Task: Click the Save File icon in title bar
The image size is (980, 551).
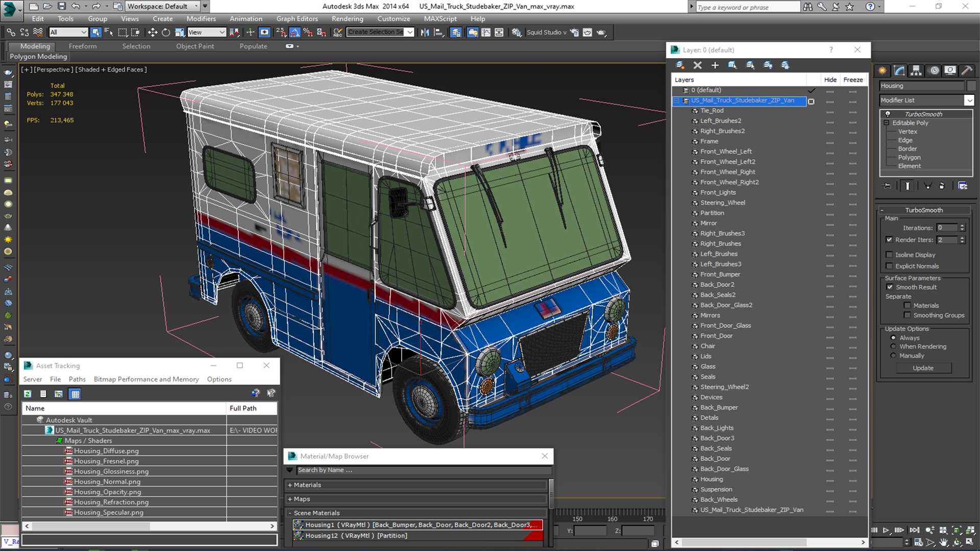Action: (x=62, y=6)
